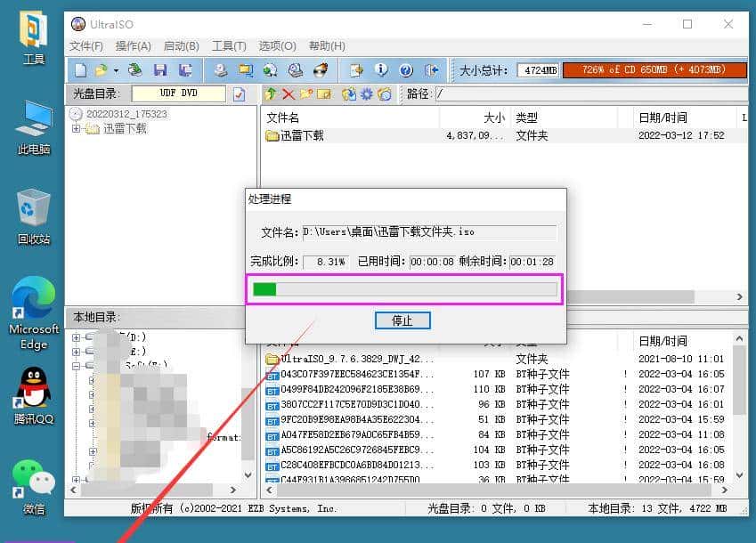Toggle the gear settings icon on toolbar

tap(367, 93)
